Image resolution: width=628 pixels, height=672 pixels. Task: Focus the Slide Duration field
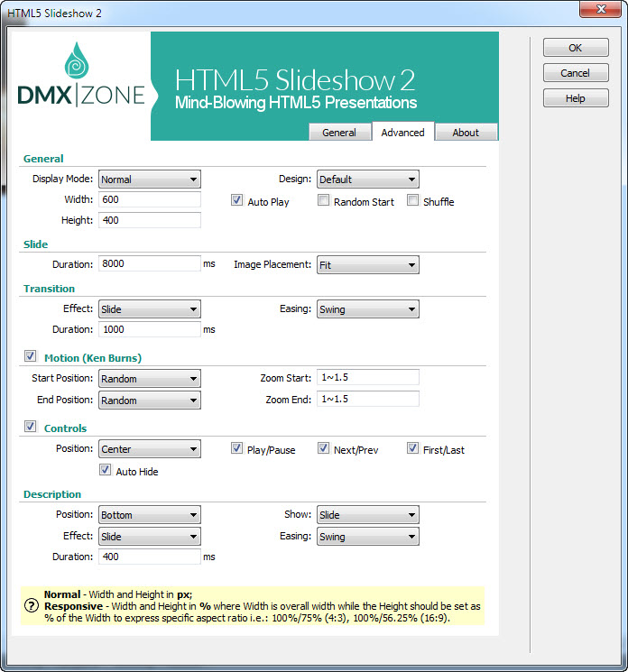[150, 263]
